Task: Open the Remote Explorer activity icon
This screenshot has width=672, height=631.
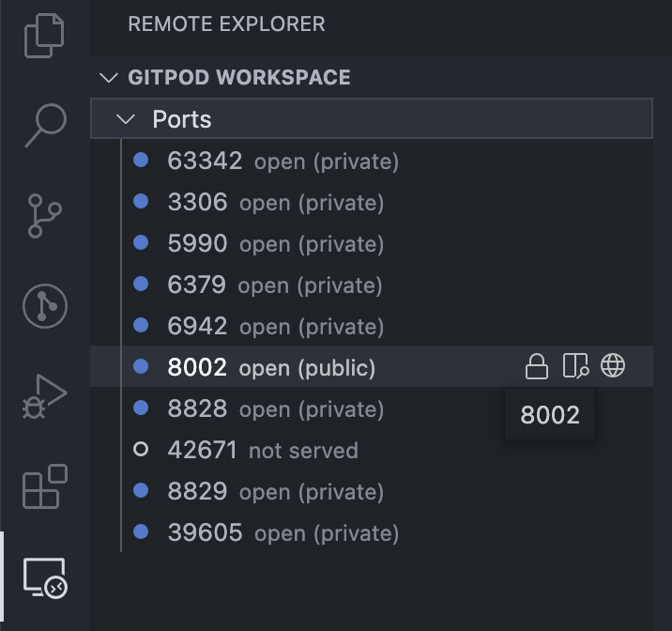Action: pyautogui.click(x=45, y=577)
